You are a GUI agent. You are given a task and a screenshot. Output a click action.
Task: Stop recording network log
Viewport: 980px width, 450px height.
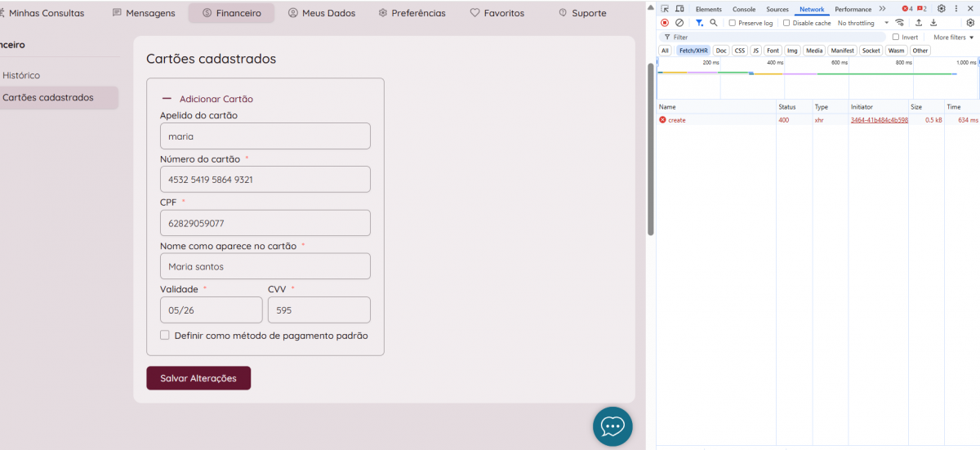(x=665, y=23)
